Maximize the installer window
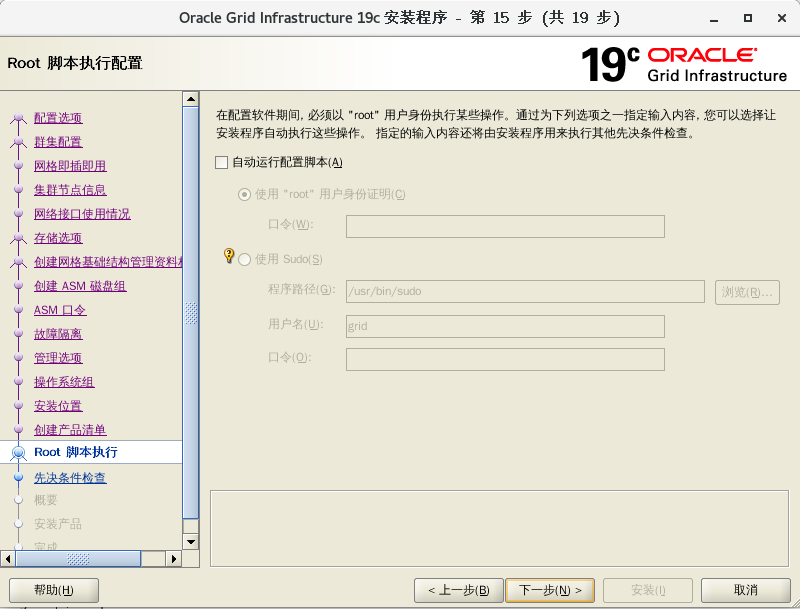This screenshot has width=800, height=609. (x=748, y=18)
